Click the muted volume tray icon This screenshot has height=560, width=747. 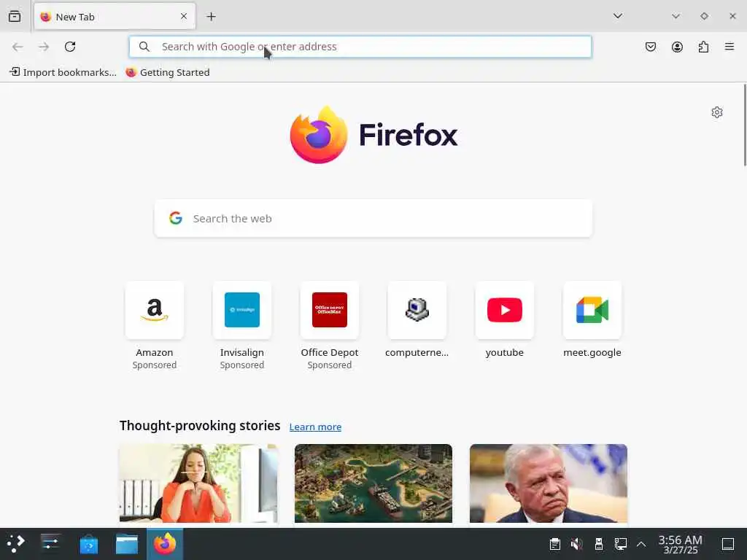(x=577, y=544)
